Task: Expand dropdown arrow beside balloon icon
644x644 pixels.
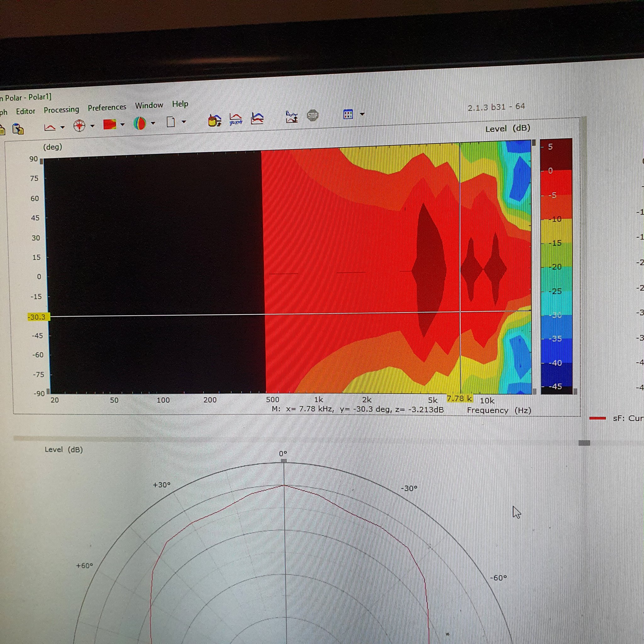Action: click(x=153, y=123)
